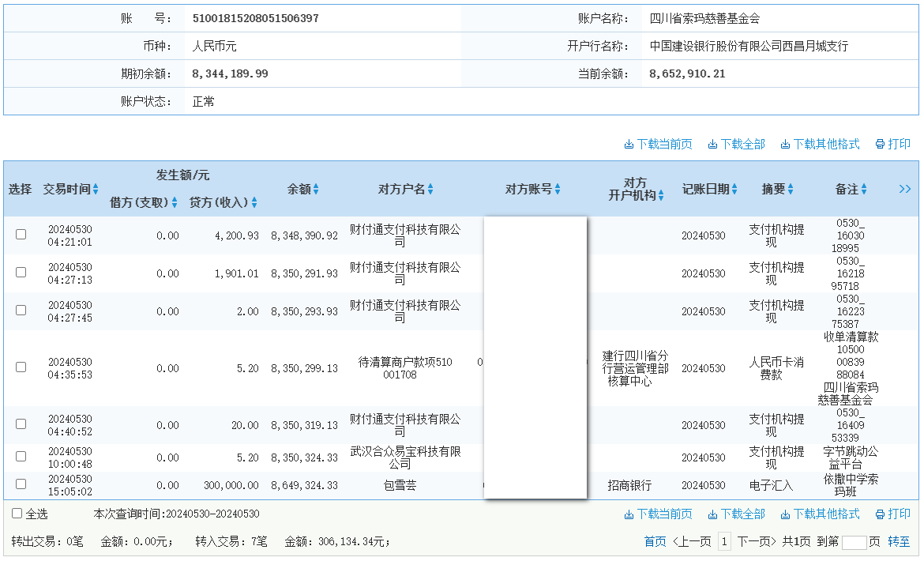Check the box for the 15:05:02 transaction
This screenshot has width=924, height=561.
(x=21, y=484)
